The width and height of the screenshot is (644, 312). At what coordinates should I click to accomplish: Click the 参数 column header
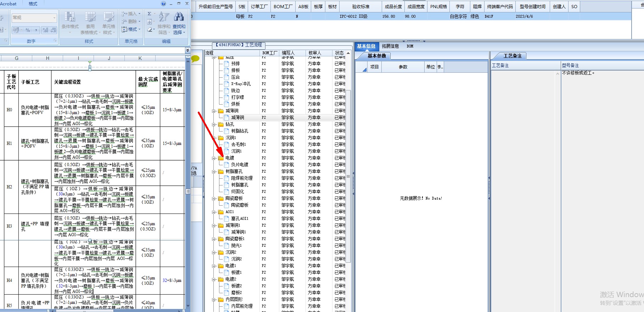(403, 67)
